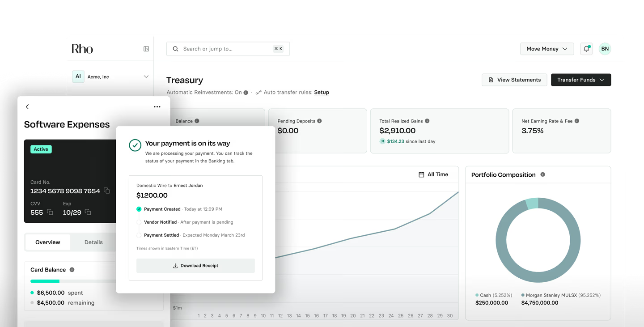Copy the card number
644x327 pixels.
107,191
